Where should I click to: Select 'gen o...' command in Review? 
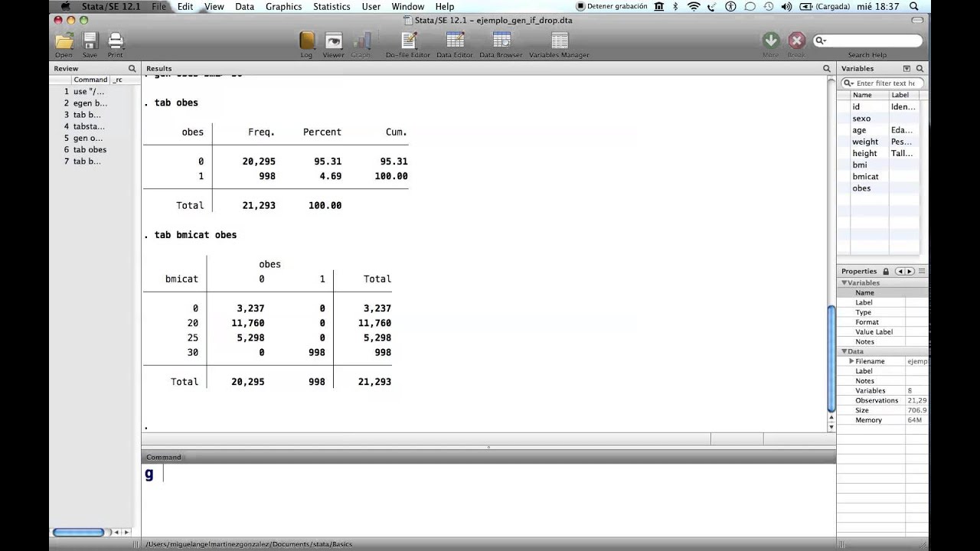[88, 139]
